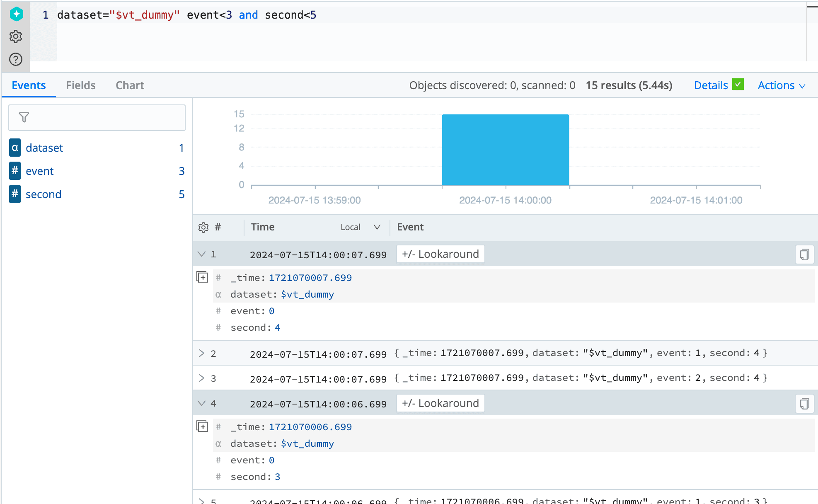This screenshot has width=818, height=504.
Task: Copy event 4 with the copy icon
Action: [804, 404]
